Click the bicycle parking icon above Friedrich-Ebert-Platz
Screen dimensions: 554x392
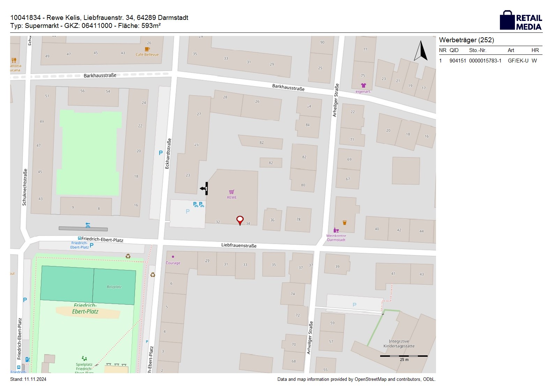(88, 225)
